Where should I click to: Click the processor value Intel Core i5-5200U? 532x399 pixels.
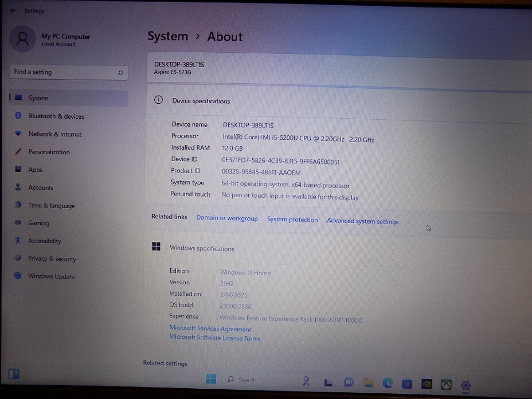298,138
